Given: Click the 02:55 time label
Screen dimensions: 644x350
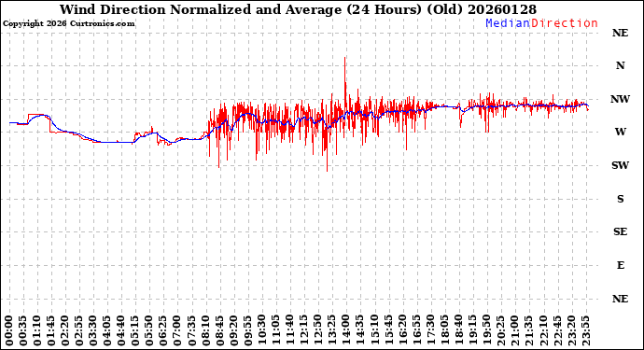Looking at the screenshot, I should coord(79,330).
